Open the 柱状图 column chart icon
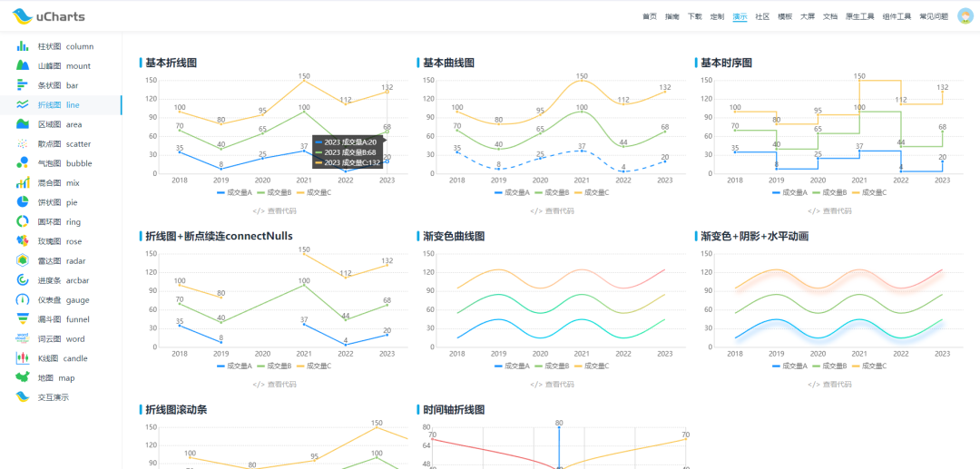This screenshot has height=469, width=980. pyautogui.click(x=23, y=46)
